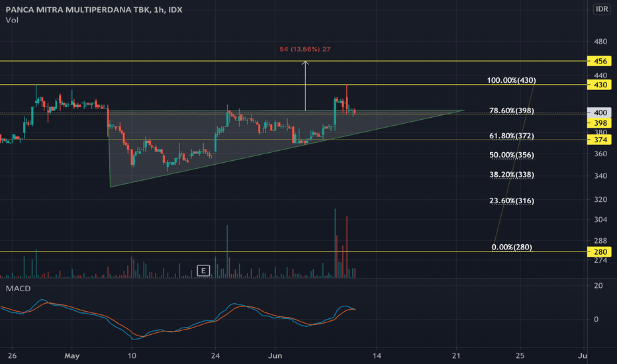
Task: Click the 0.00%(280) Fibonacci level text
Action: click(x=512, y=247)
